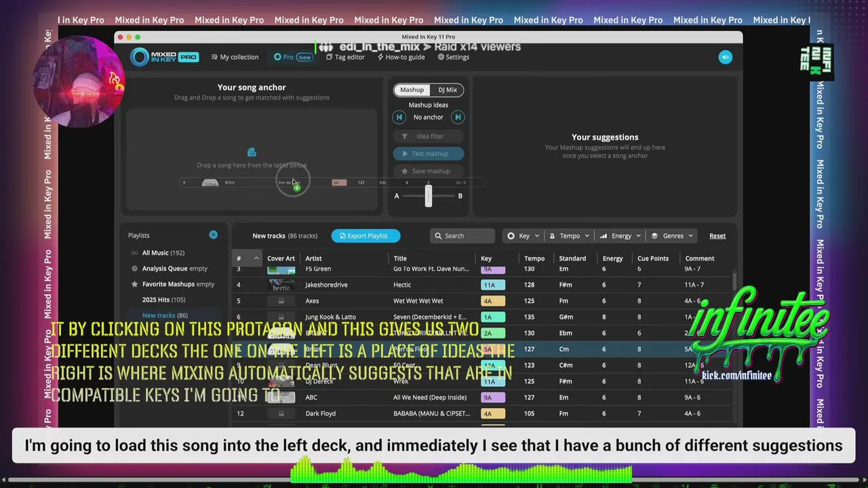Click the 4A key badge for Dark Floyd
868x488 pixels.
[x=493, y=413]
